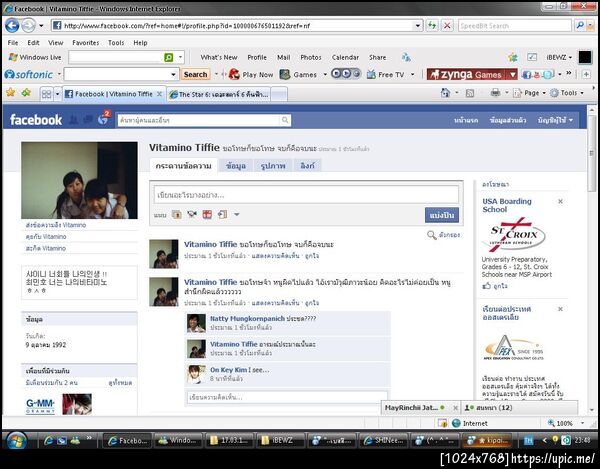Switch to profile photos tab
Screen dimensions: 600x469
click(273, 166)
